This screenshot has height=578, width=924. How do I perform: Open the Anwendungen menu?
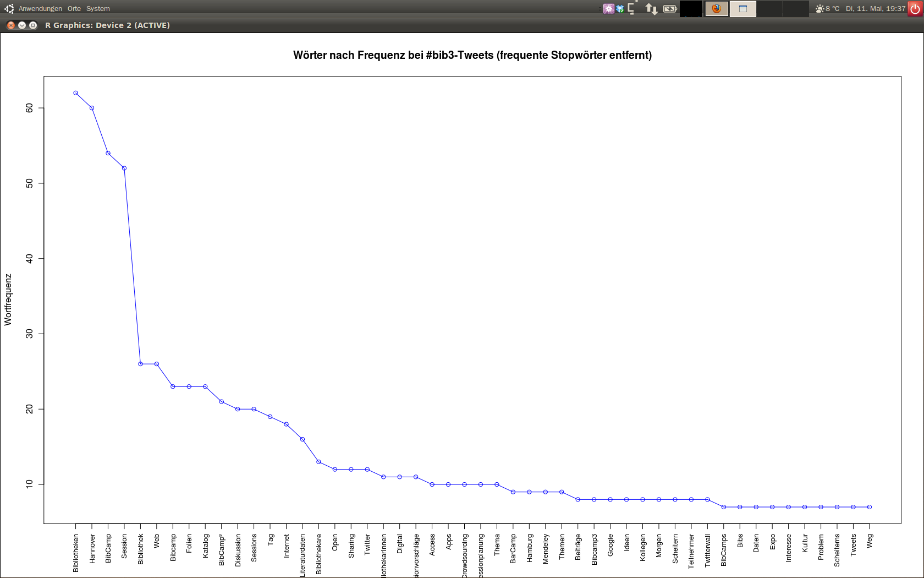pos(40,9)
